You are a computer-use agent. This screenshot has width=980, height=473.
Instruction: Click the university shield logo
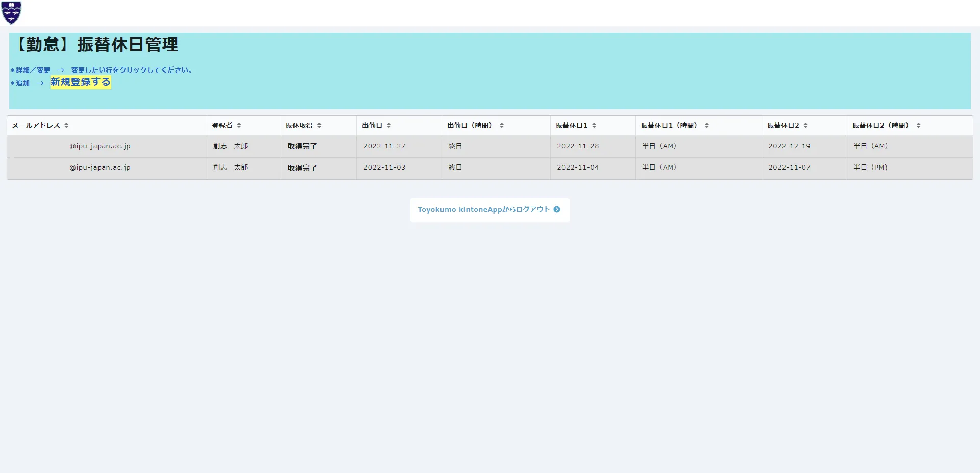pyautogui.click(x=11, y=13)
